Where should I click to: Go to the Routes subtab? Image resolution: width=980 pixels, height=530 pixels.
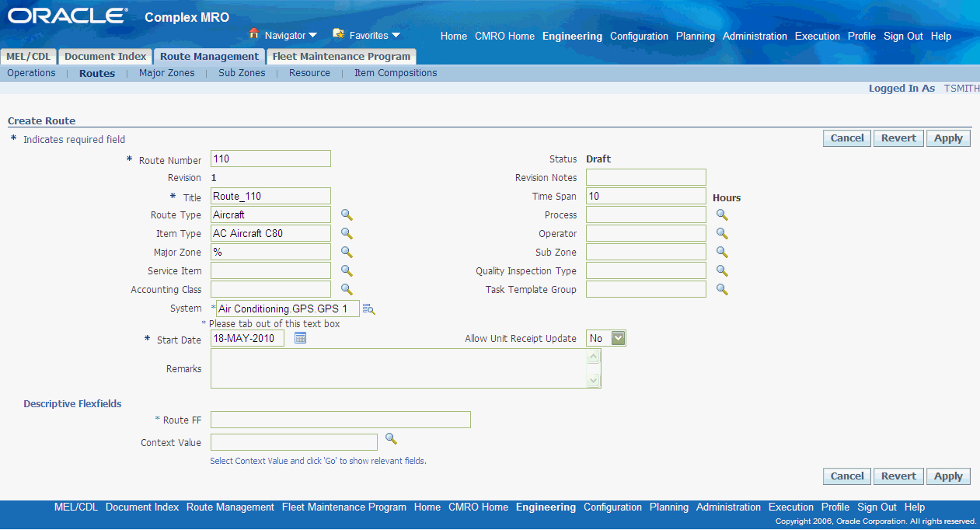pos(97,74)
